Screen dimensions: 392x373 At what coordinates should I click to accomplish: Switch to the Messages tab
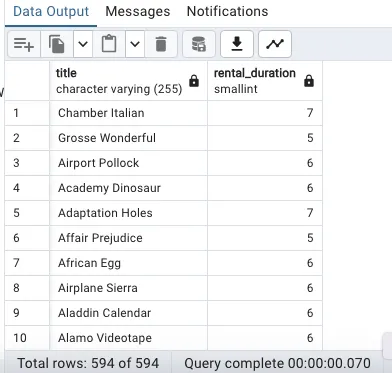(138, 11)
